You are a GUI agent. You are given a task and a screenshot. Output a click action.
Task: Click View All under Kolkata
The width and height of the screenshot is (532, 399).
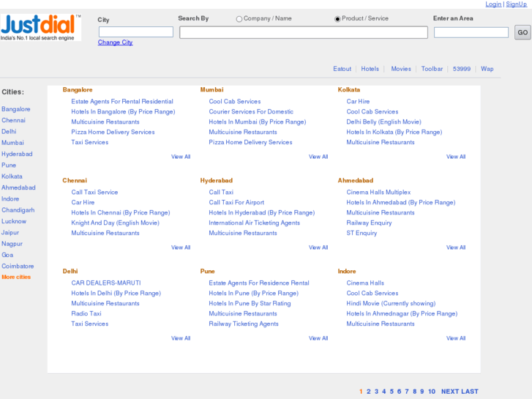pos(456,157)
